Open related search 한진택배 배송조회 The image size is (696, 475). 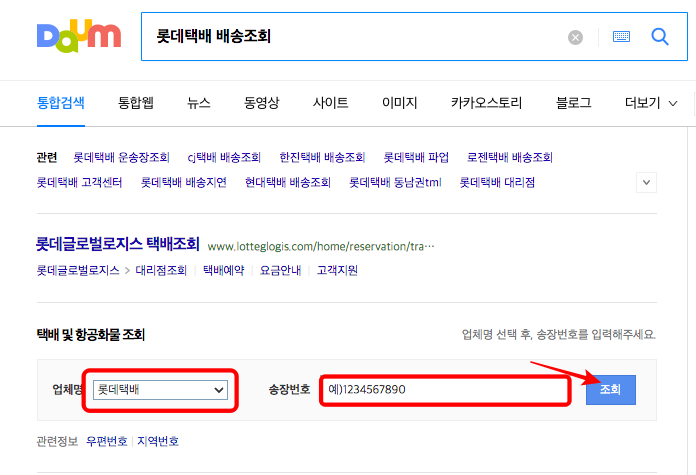point(322,157)
